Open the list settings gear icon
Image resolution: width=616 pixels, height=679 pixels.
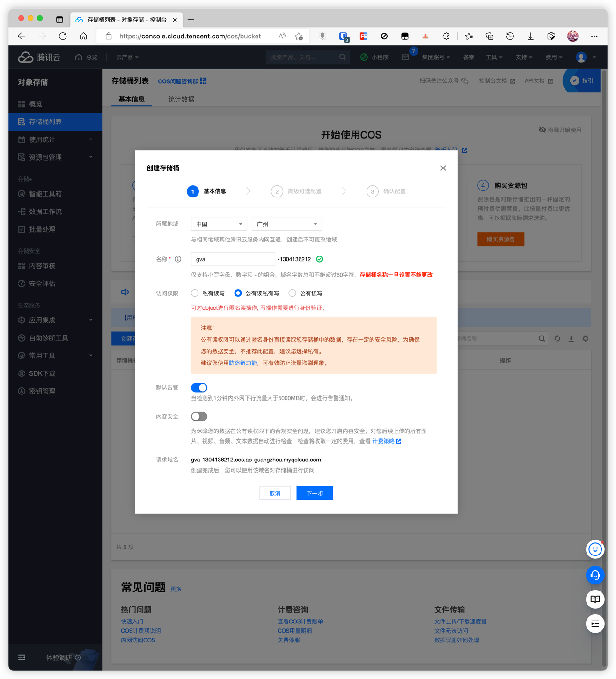tap(585, 338)
